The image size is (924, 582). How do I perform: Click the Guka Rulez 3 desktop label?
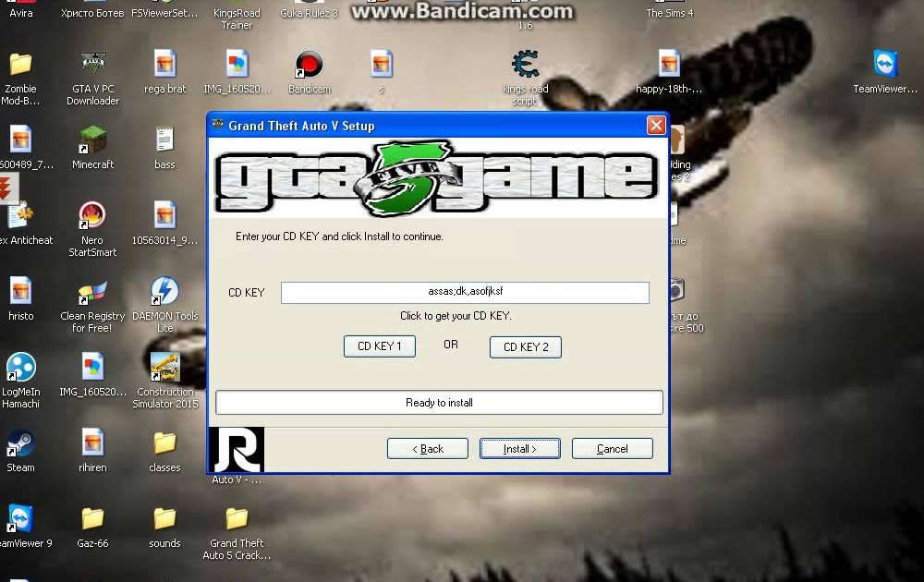309,12
